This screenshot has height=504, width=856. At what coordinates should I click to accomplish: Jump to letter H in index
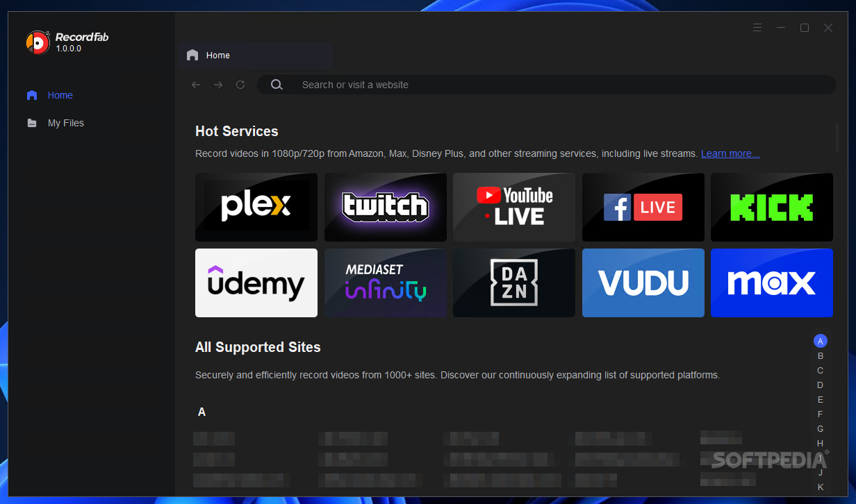[x=821, y=443]
